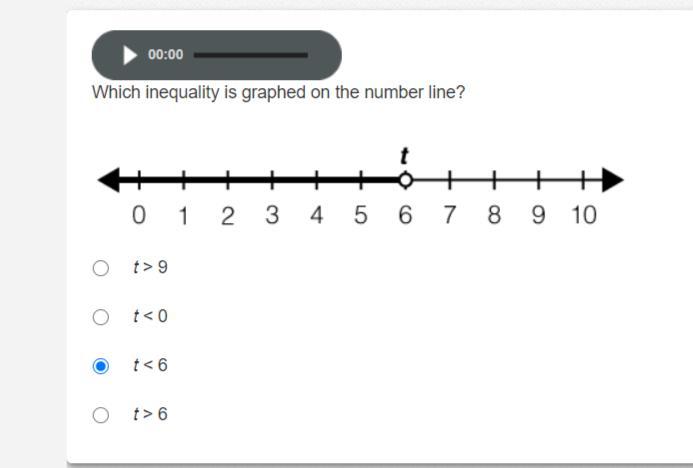Choose the t < 0 radio option

(101, 317)
